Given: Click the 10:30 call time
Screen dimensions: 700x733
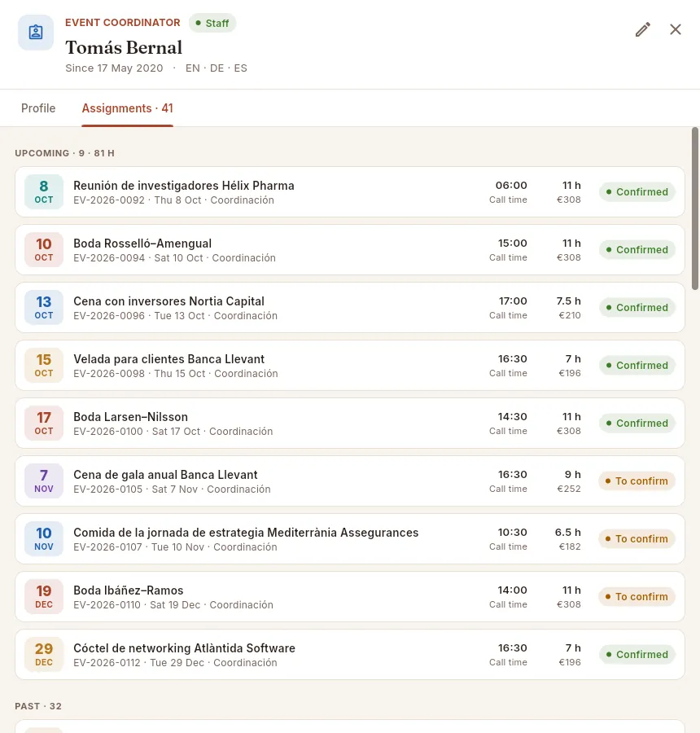Looking at the screenshot, I should coord(512,533).
